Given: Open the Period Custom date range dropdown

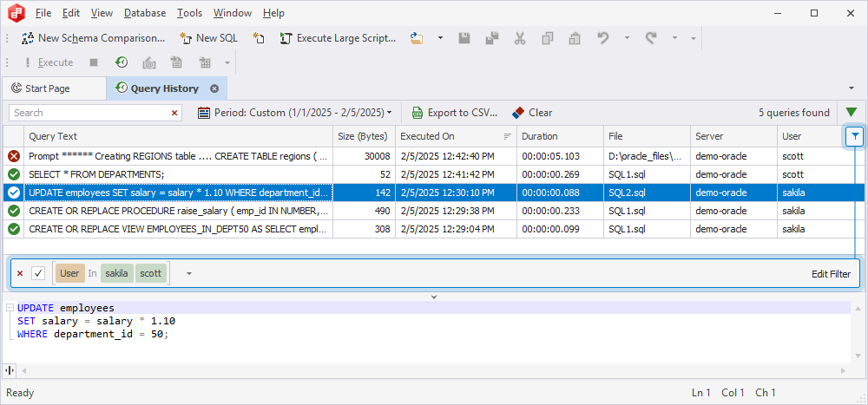Looking at the screenshot, I should (x=295, y=113).
